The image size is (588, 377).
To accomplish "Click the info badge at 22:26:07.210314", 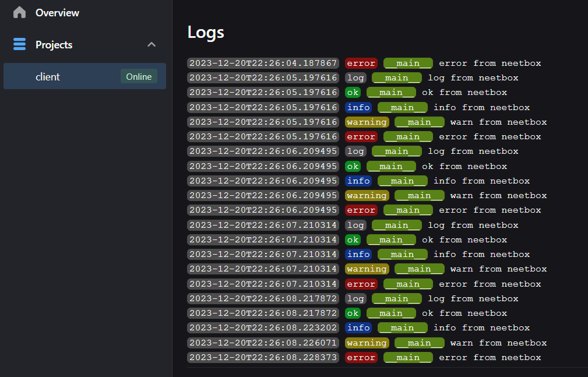I will pyautogui.click(x=358, y=254).
